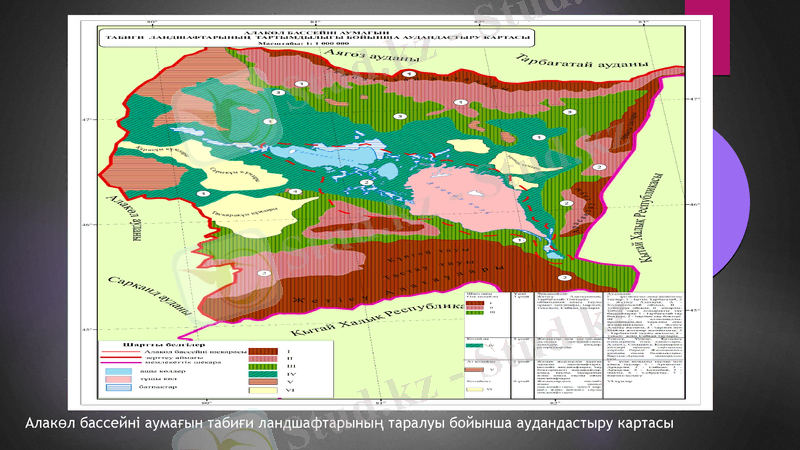Click the brown legend swatch labeled I
The width and height of the screenshot is (800, 450).
pos(262,352)
